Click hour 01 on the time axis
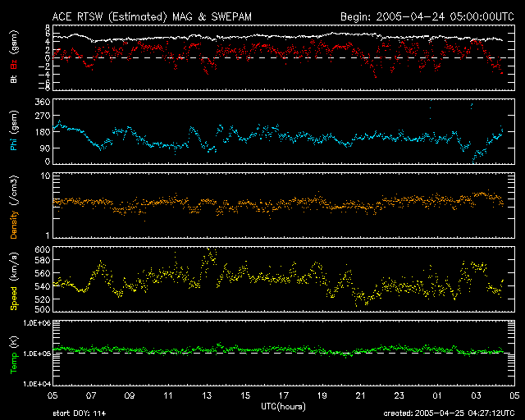Screen dimensions: 525x420 pos(437,395)
